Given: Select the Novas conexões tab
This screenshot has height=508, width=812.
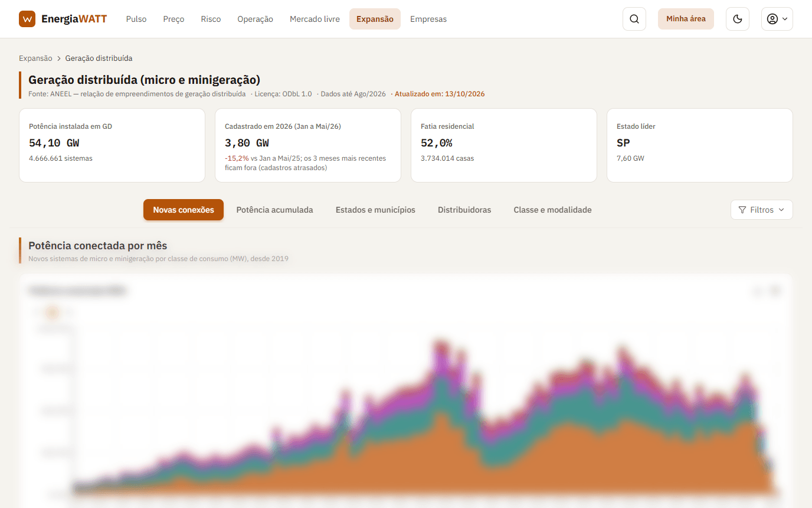Looking at the screenshot, I should point(184,210).
